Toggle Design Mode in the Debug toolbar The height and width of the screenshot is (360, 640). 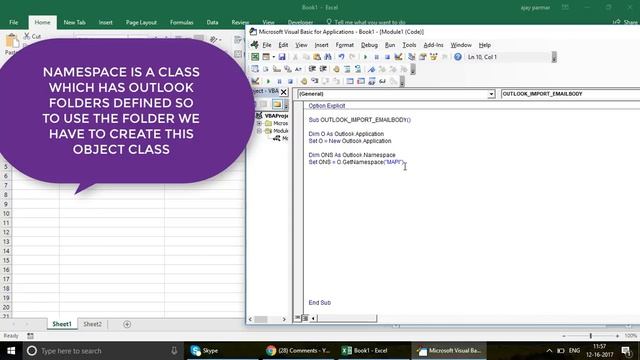pyautogui.click(x=255, y=81)
